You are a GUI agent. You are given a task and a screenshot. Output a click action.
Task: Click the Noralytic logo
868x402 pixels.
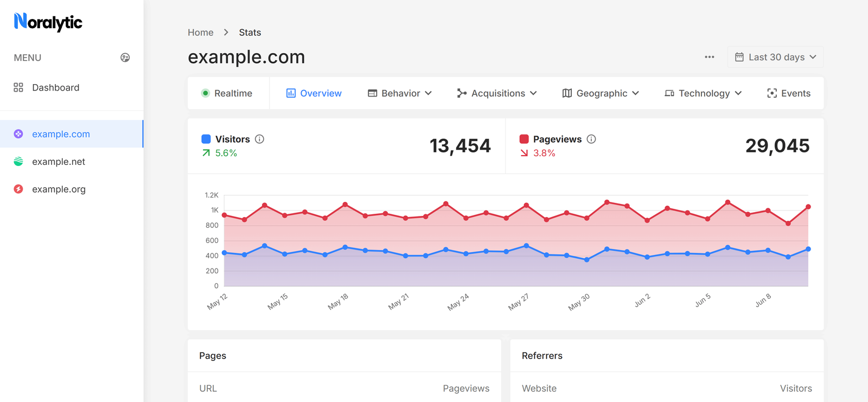[x=48, y=22]
